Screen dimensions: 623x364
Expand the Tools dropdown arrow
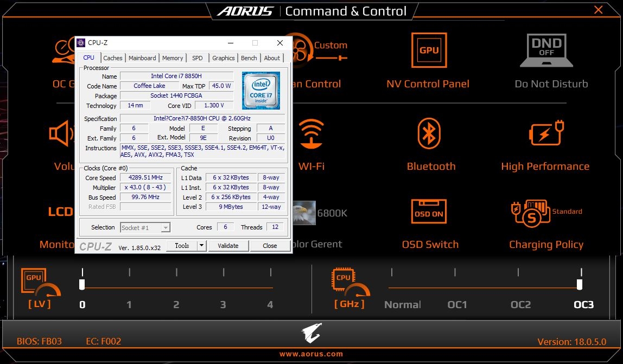(202, 246)
